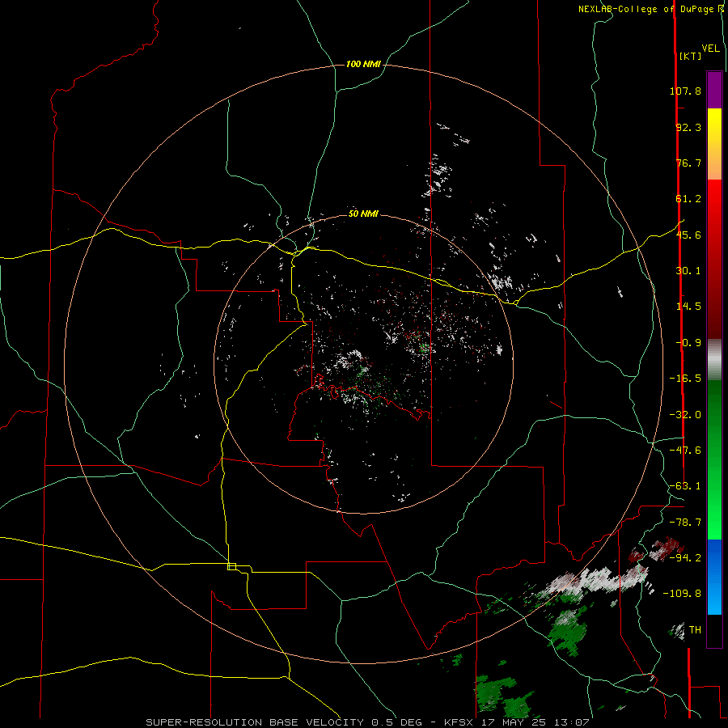The width and height of the screenshot is (728, 728).
Task: Click the TH label on the legend
Action: (x=695, y=630)
